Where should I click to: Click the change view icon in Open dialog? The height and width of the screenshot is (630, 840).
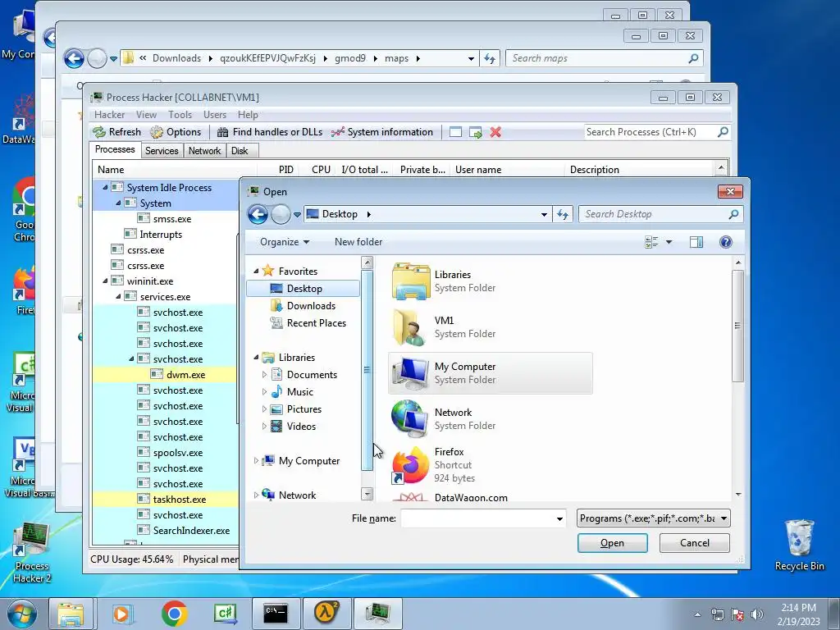(651, 242)
